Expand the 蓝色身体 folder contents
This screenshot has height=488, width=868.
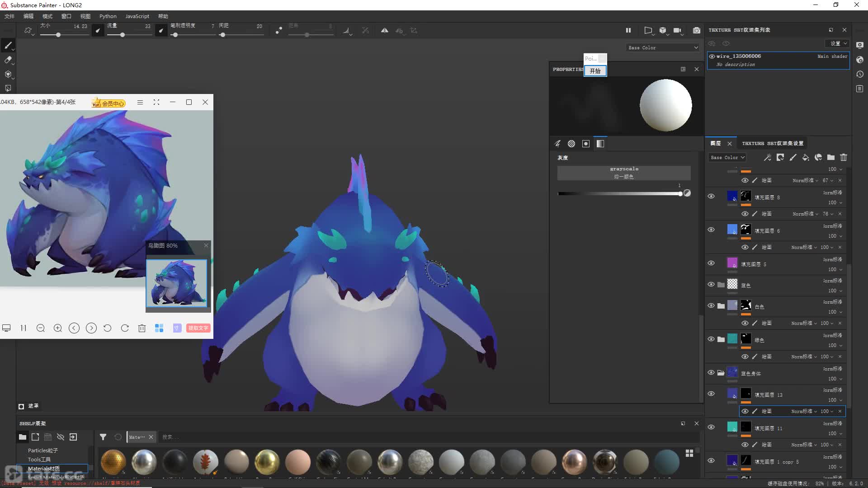pos(721,373)
